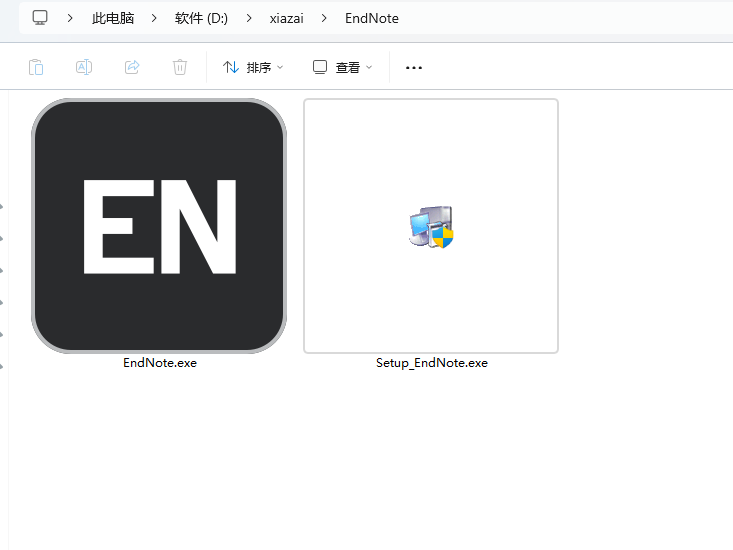Viewport: 733px width, 550px height.
Task: Click the share icon in toolbar
Action: (132, 67)
